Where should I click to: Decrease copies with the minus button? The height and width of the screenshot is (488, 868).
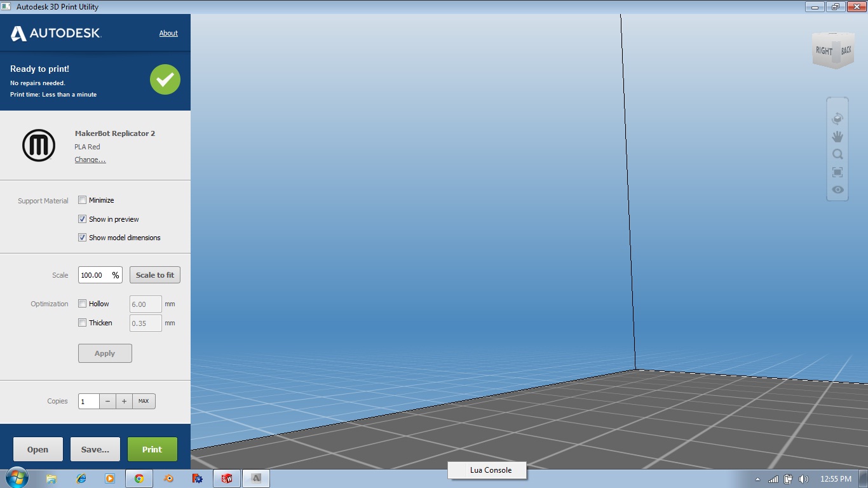click(x=107, y=401)
